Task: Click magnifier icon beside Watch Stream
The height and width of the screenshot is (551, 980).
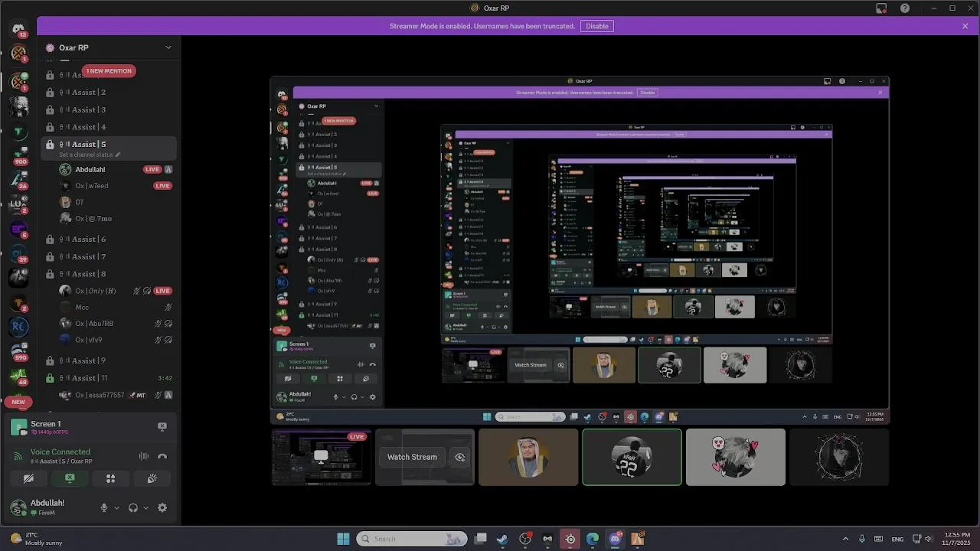Action: pyautogui.click(x=460, y=458)
